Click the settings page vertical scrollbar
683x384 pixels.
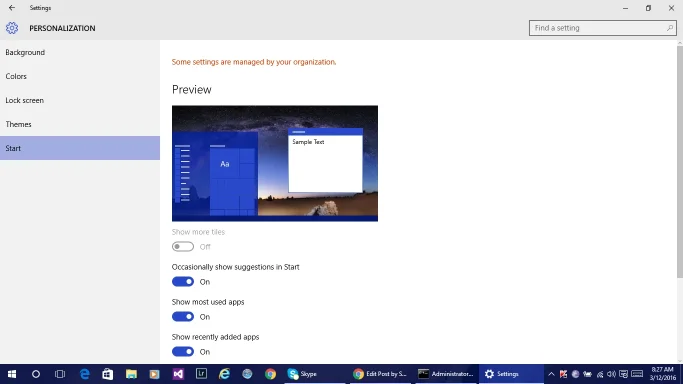[x=680, y=161]
